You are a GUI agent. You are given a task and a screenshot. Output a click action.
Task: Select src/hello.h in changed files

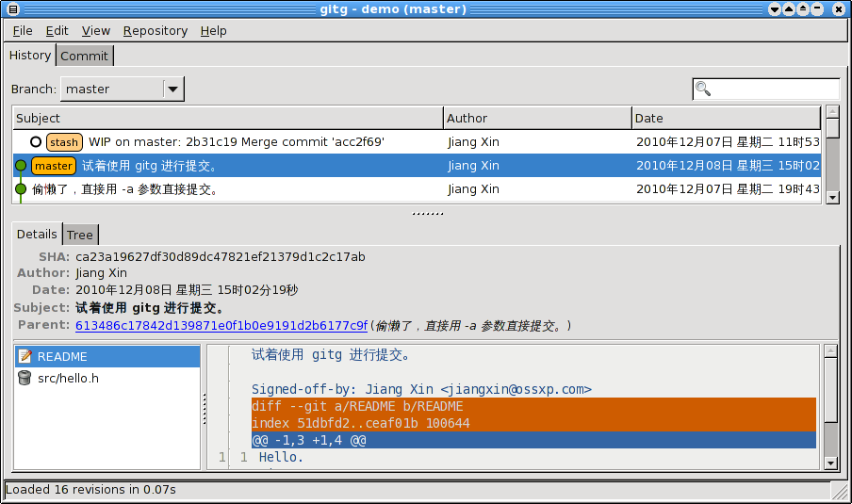pos(107,378)
